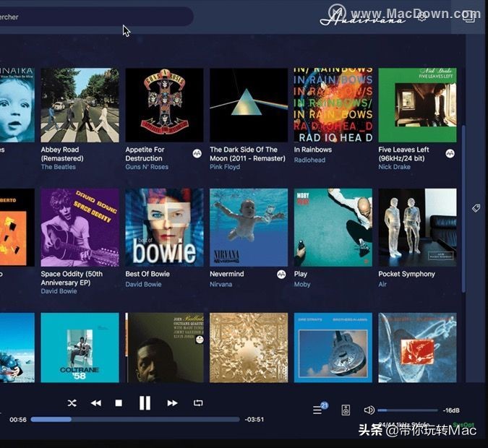Open the John Coltrane Ballads album cover

coord(164,348)
